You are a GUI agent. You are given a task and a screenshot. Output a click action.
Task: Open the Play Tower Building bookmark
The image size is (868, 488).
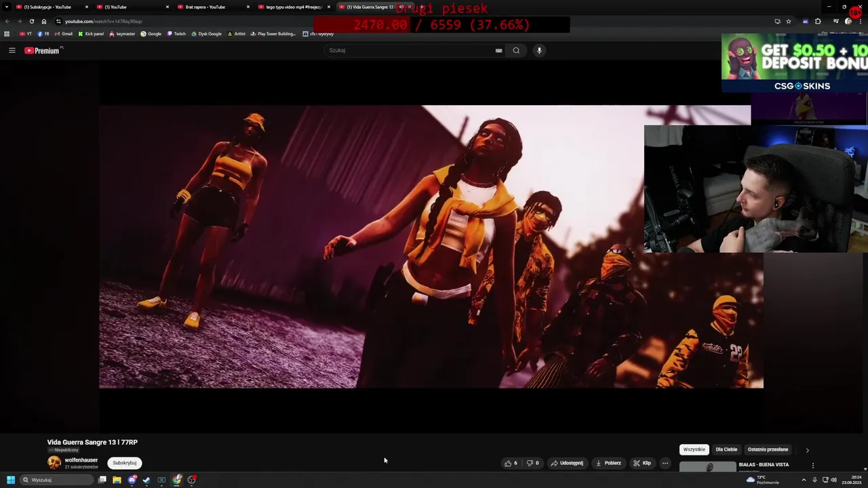point(273,34)
